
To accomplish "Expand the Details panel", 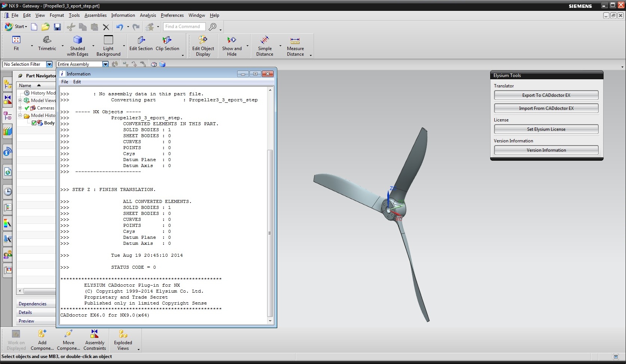I will click(x=36, y=312).
